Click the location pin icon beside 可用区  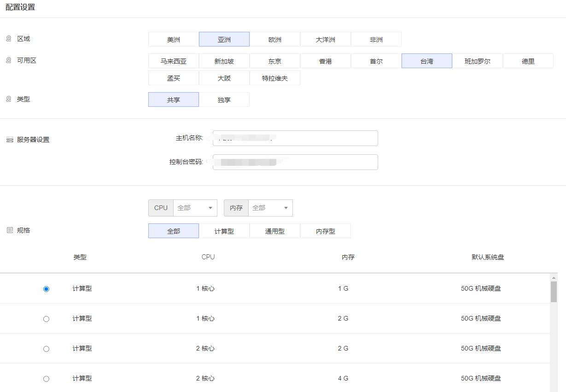pos(9,60)
